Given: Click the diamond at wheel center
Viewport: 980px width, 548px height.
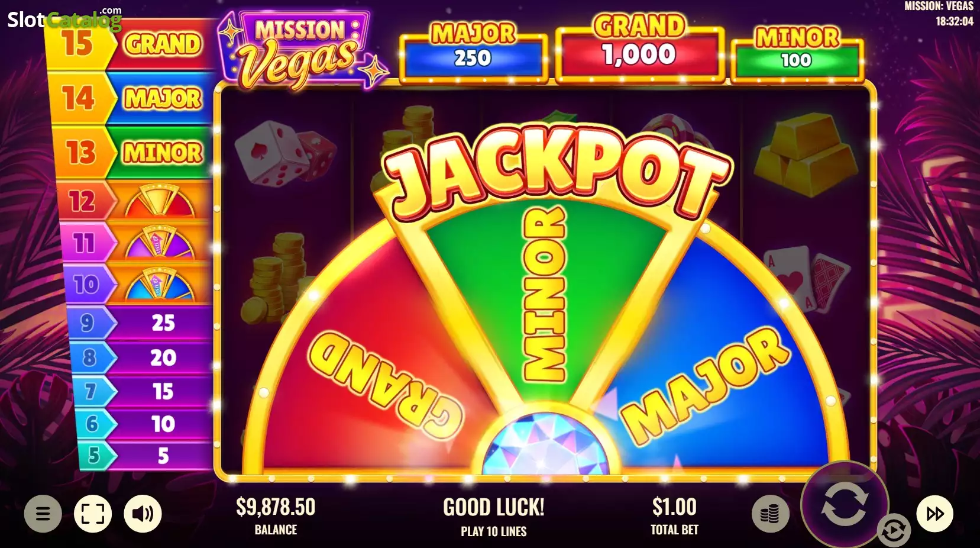Looking at the screenshot, I should (545, 443).
